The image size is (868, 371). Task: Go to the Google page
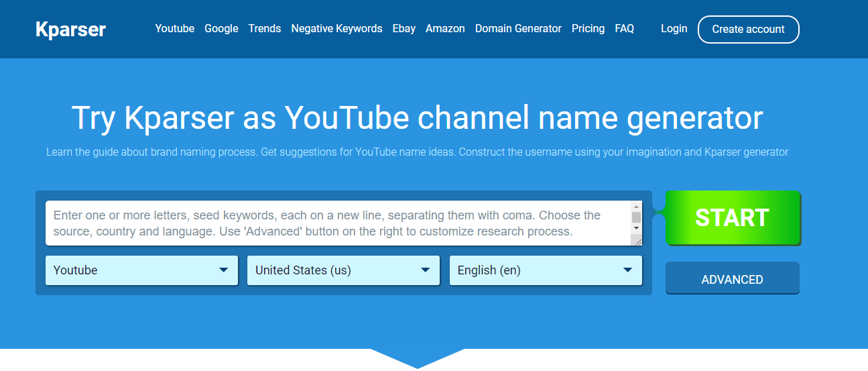coord(221,29)
